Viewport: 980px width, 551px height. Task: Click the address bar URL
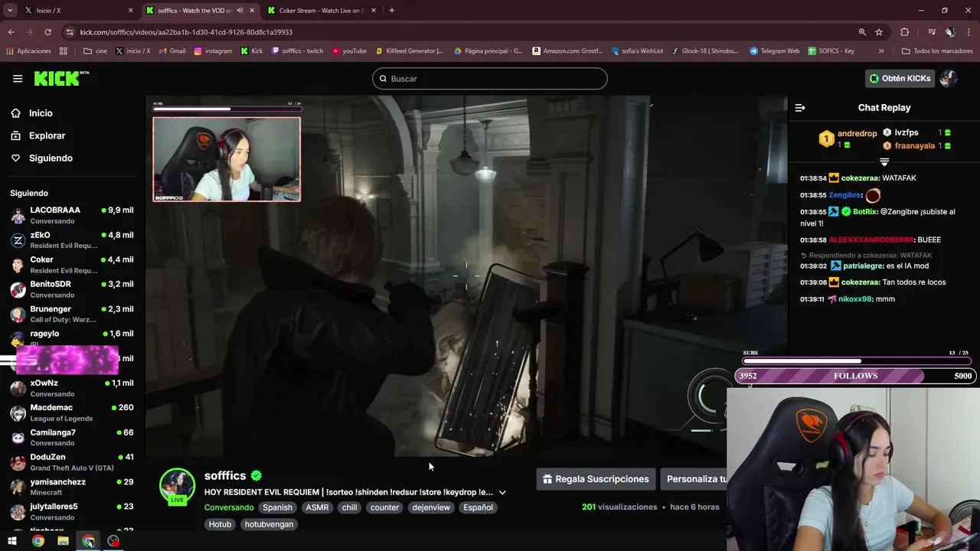[x=186, y=32]
